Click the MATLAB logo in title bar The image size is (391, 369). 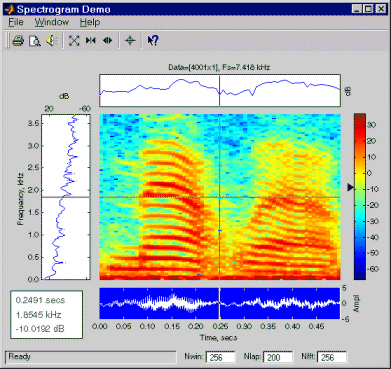pos(9,9)
